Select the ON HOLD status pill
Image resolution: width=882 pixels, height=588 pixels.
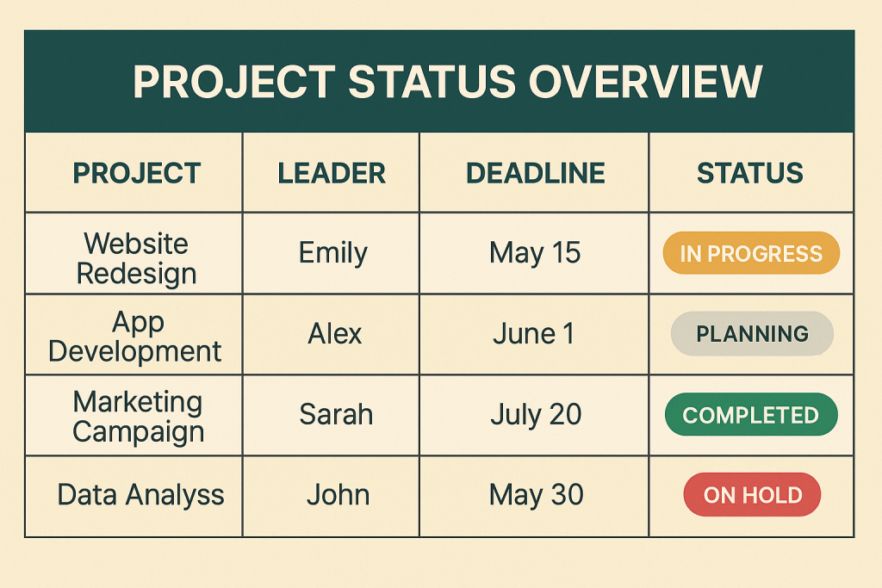coord(752,495)
